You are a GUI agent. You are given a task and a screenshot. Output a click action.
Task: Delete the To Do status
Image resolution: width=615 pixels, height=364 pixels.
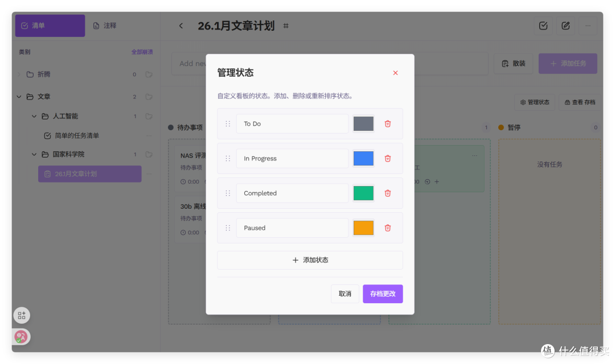[x=388, y=124]
